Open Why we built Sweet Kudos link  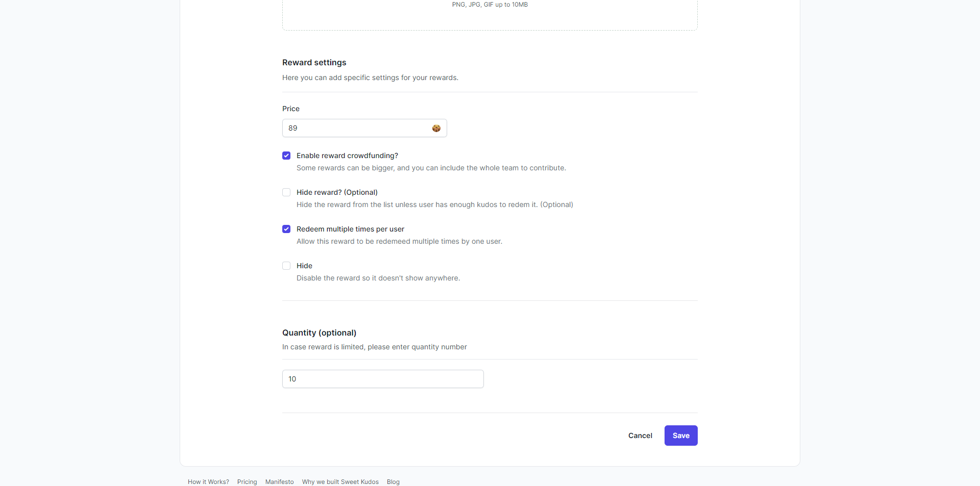340,482
